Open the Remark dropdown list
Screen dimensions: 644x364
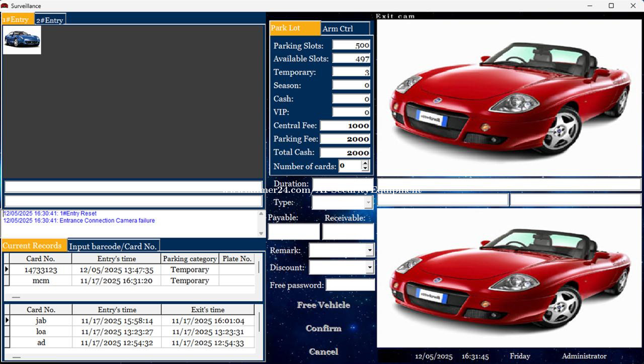point(370,250)
